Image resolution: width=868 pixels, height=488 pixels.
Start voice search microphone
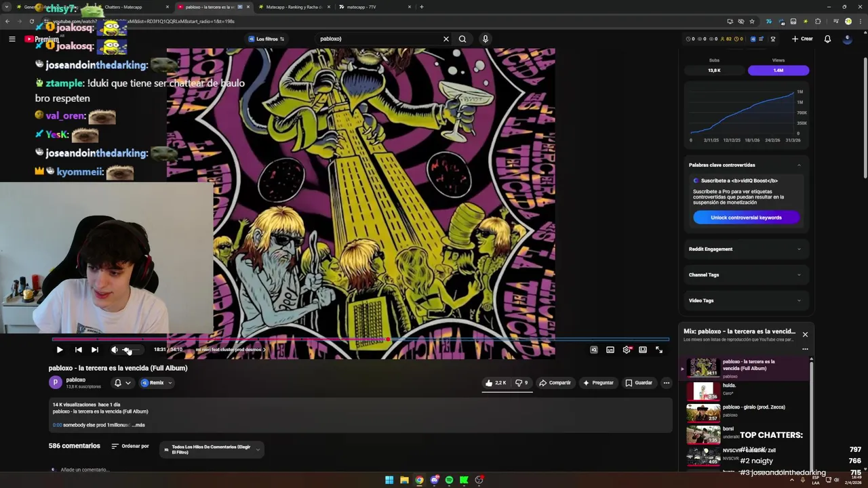pos(485,39)
